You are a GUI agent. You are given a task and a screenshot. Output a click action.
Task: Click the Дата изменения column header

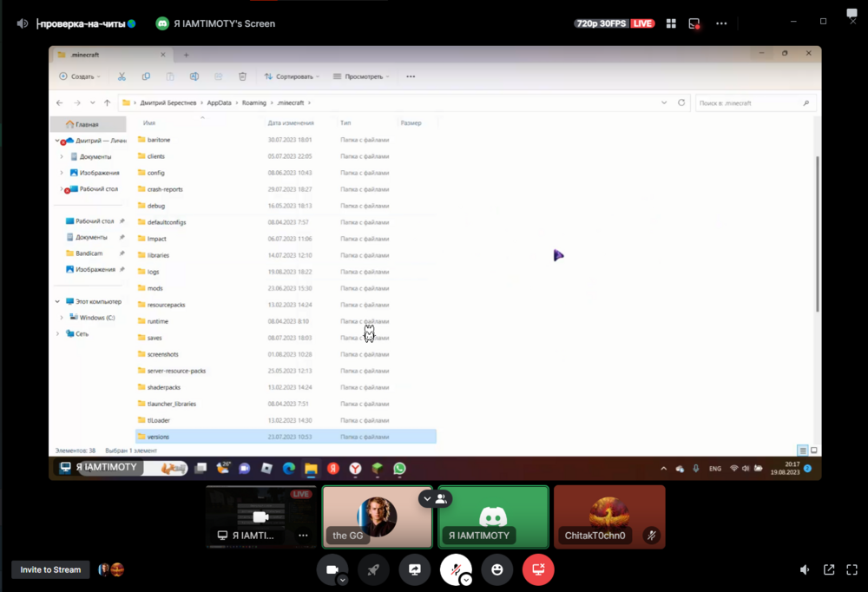tap(291, 123)
